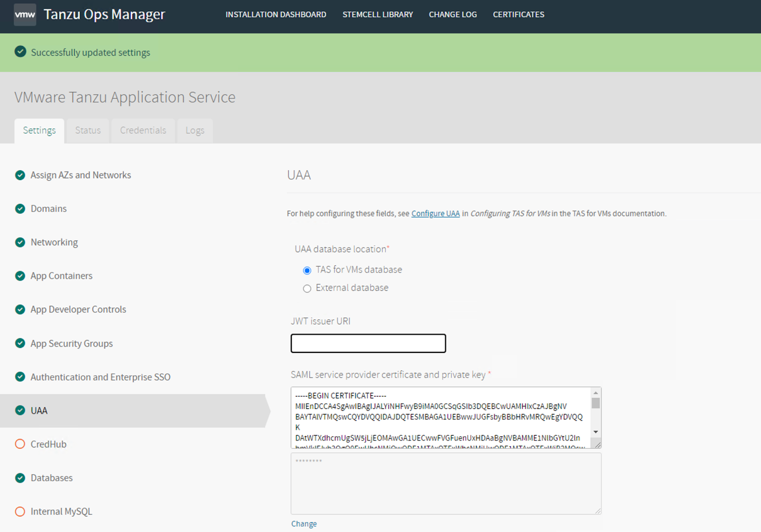Click the green check beside App Developer Controls
761x532 pixels.
(x=20, y=310)
